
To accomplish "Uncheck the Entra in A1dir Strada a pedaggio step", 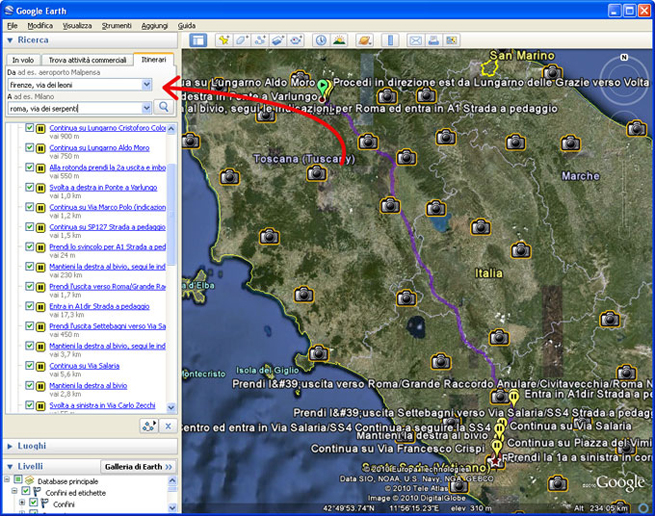I will pyautogui.click(x=29, y=305).
